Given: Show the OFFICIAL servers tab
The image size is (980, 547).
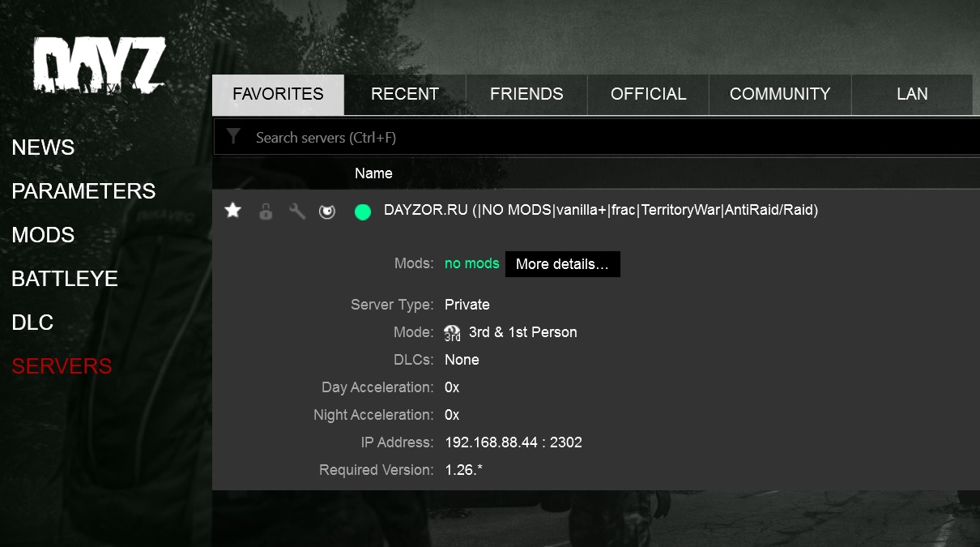Looking at the screenshot, I should (x=648, y=95).
